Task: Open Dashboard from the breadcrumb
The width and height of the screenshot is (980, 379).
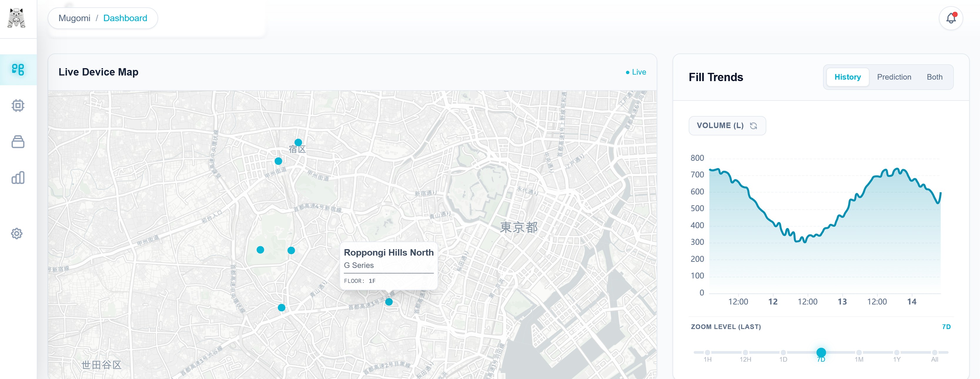Action: (126, 18)
